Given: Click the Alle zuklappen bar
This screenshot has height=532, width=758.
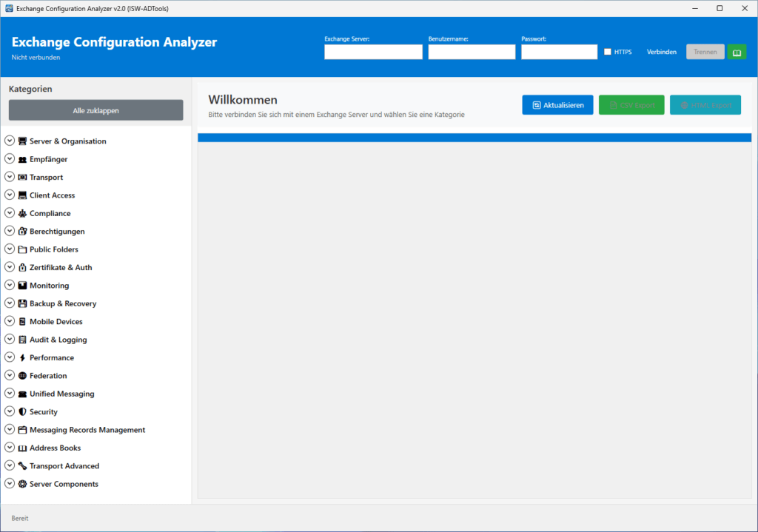Looking at the screenshot, I should 95,110.
